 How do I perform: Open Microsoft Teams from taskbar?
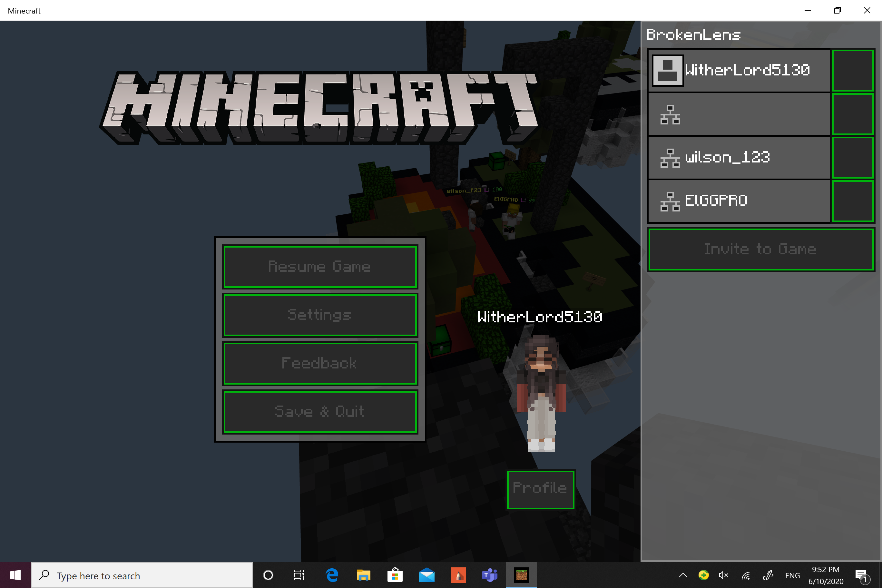pos(490,575)
